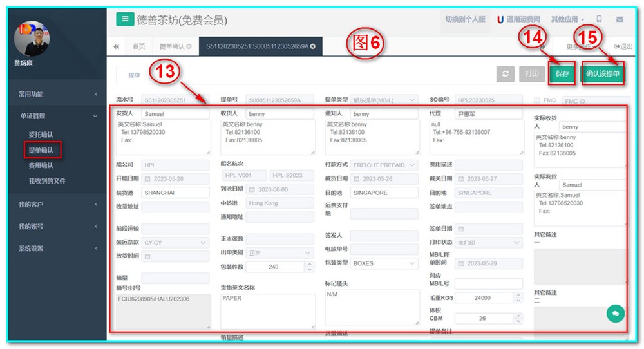Click the tab scroll-left double arrow
Viewport: 644px width, 349px height.
[116, 46]
